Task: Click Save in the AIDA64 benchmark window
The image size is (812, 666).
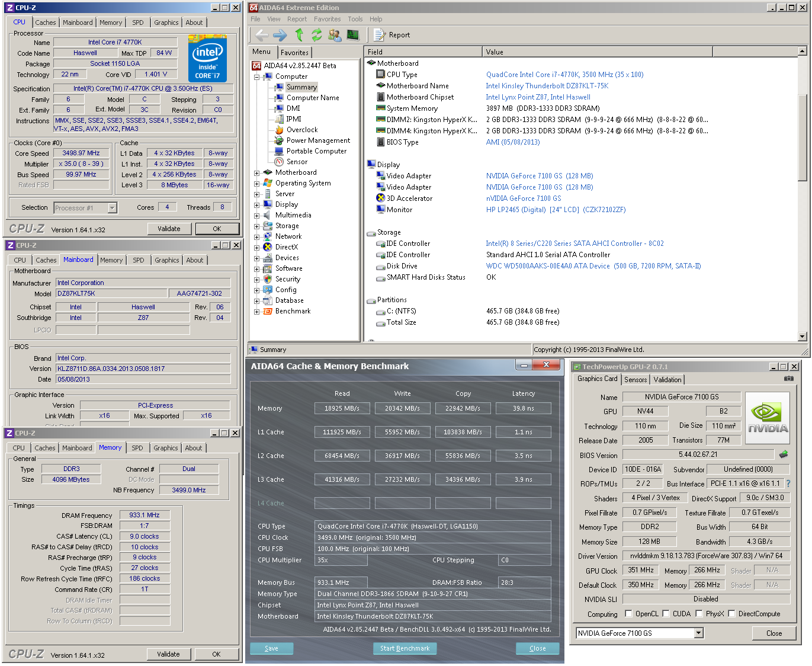Action: click(x=271, y=648)
